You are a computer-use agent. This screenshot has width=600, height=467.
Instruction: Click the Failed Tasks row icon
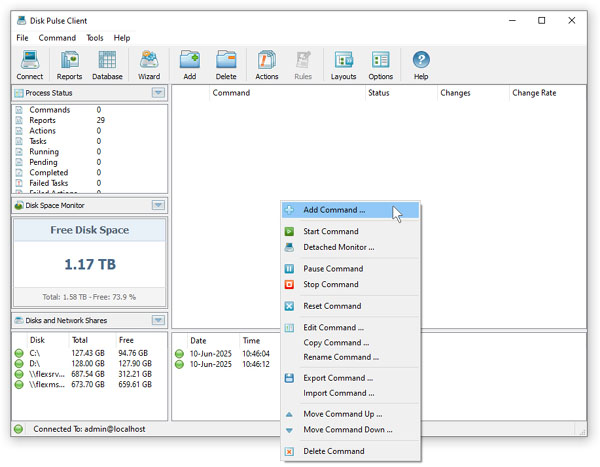tap(19, 183)
